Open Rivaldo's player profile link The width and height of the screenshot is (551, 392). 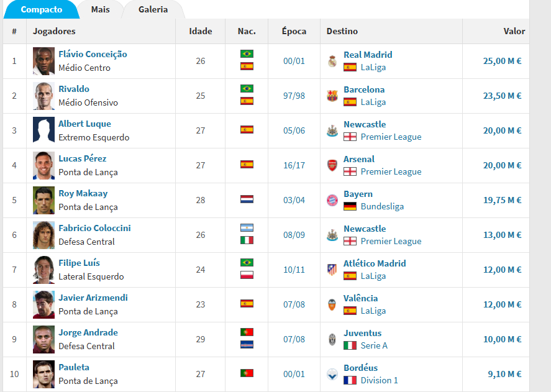click(x=74, y=89)
